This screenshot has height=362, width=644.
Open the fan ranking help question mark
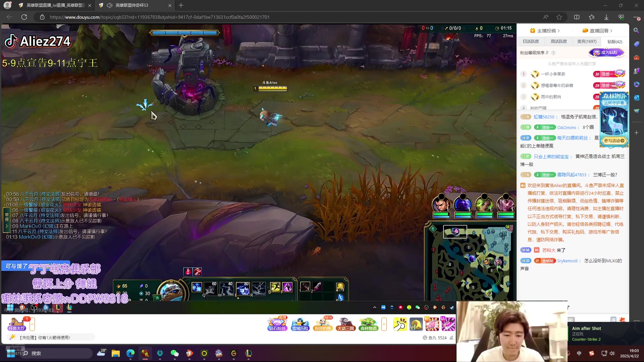[553, 53]
